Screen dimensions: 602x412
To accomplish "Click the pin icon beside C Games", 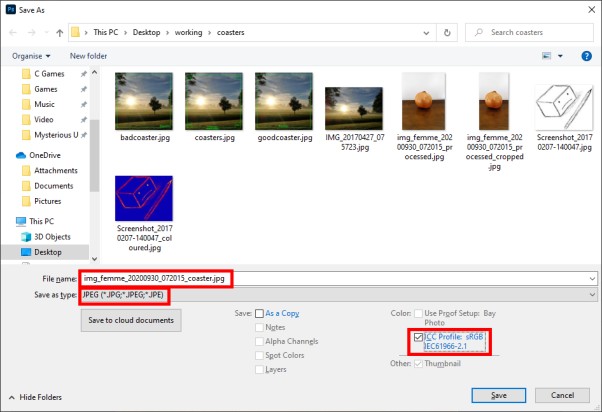I will coord(83,74).
